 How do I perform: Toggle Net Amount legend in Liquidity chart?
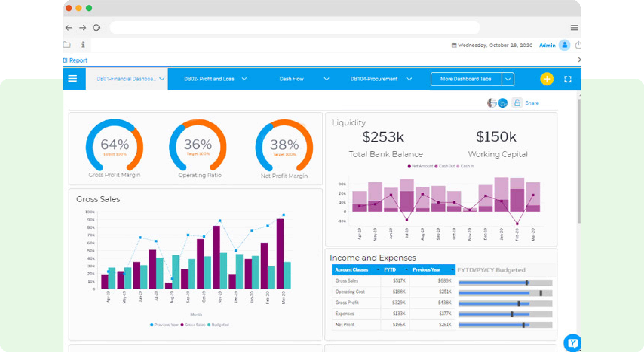[x=420, y=166]
